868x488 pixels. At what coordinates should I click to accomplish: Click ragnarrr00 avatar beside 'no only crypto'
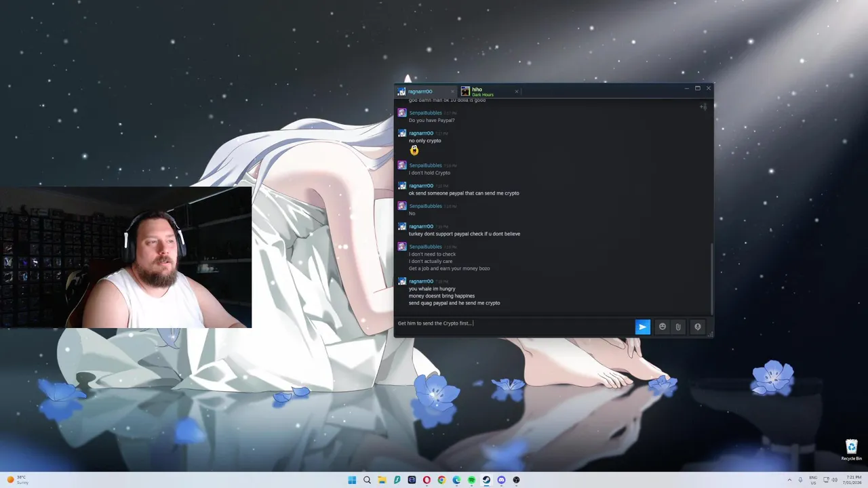tap(402, 134)
